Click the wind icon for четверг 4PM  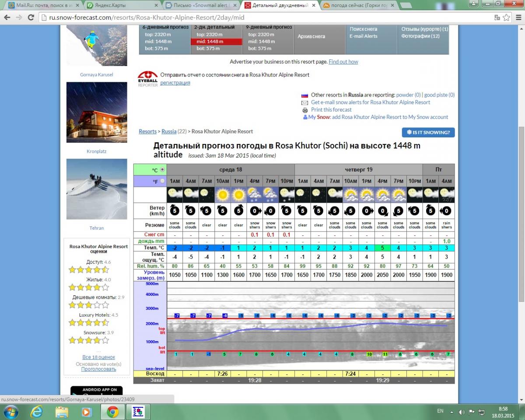click(x=382, y=211)
